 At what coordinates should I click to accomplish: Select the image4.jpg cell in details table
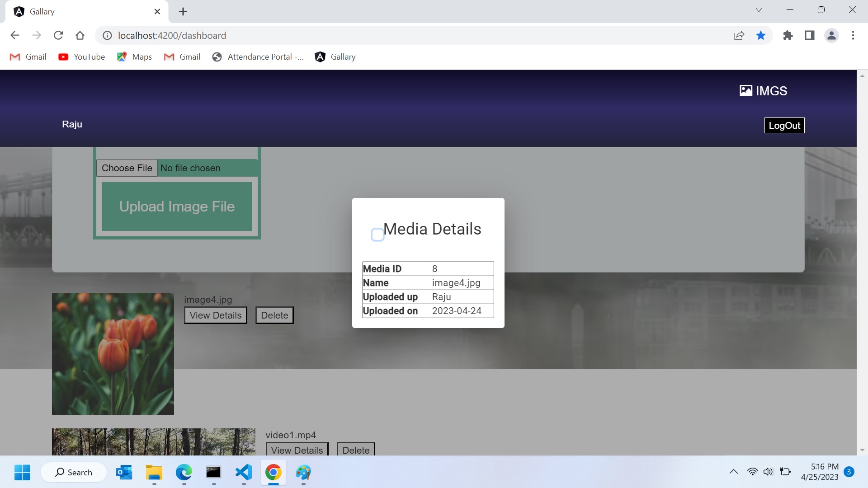point(462,283)
